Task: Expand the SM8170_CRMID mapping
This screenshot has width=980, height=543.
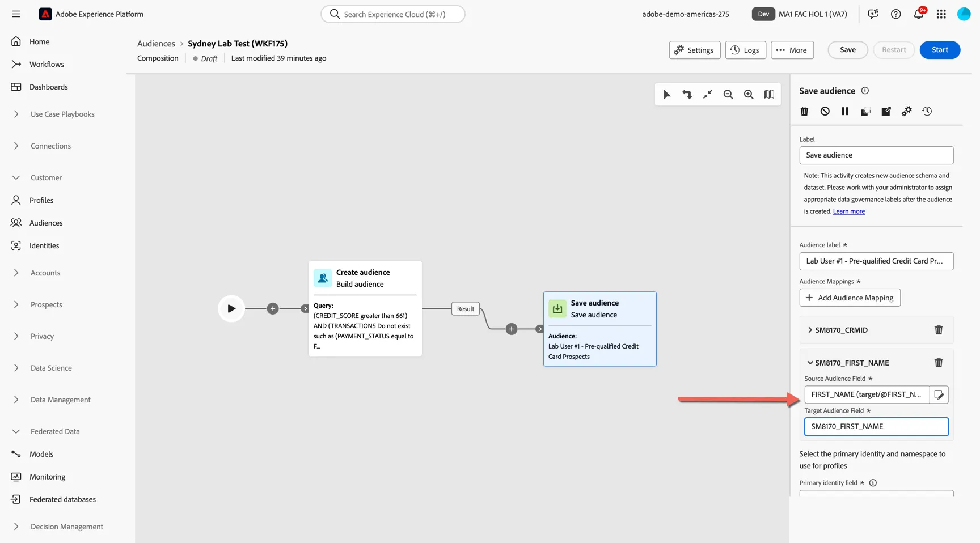Action: point(810,330)
